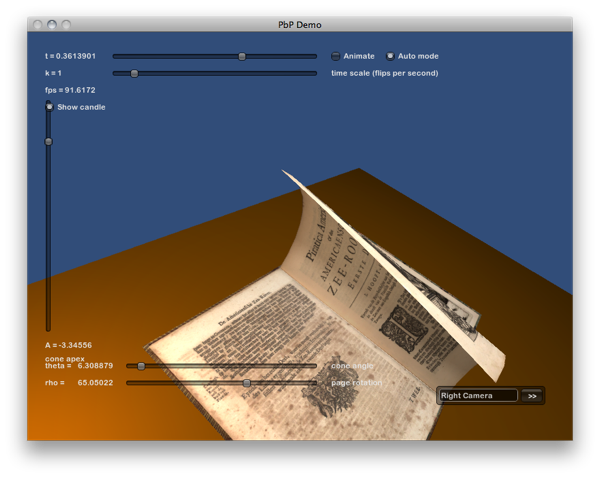Click the time scale (flips per second) label
This screenshot has height=478, width=600.
coord(385,73)
